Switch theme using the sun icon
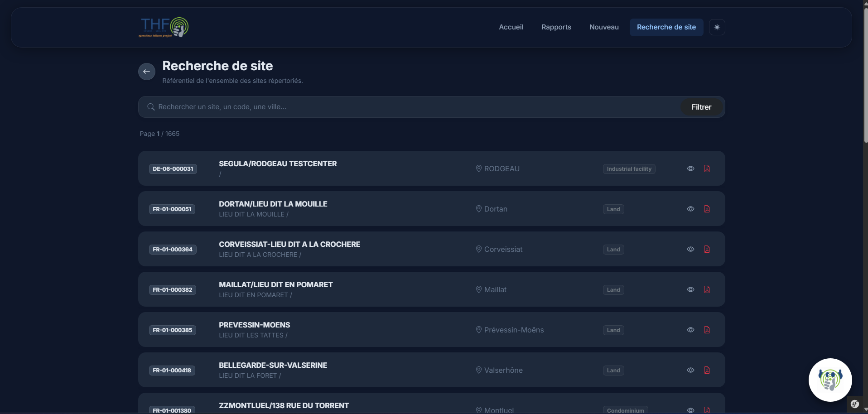Viewport: 868px width, 414px height. point(717,27)
